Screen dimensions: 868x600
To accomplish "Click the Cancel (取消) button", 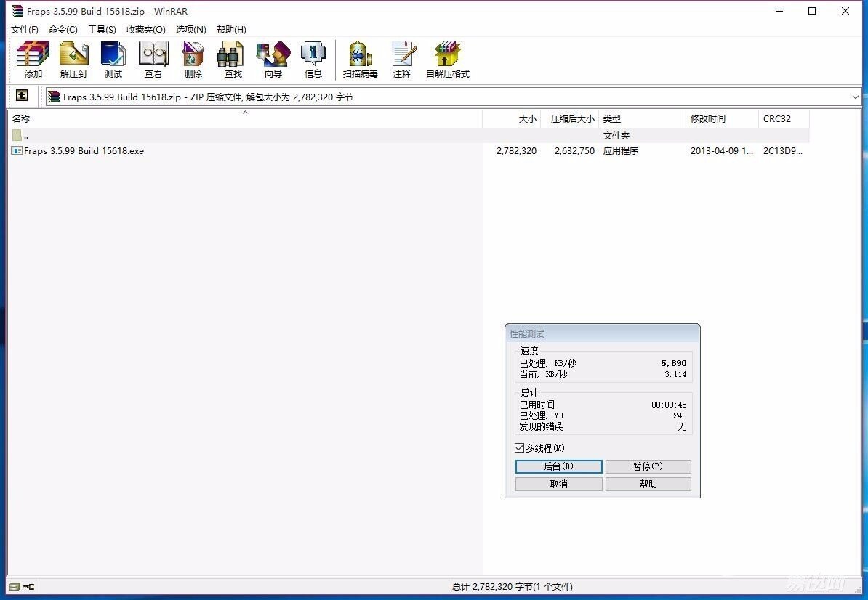I will (558, 484).
